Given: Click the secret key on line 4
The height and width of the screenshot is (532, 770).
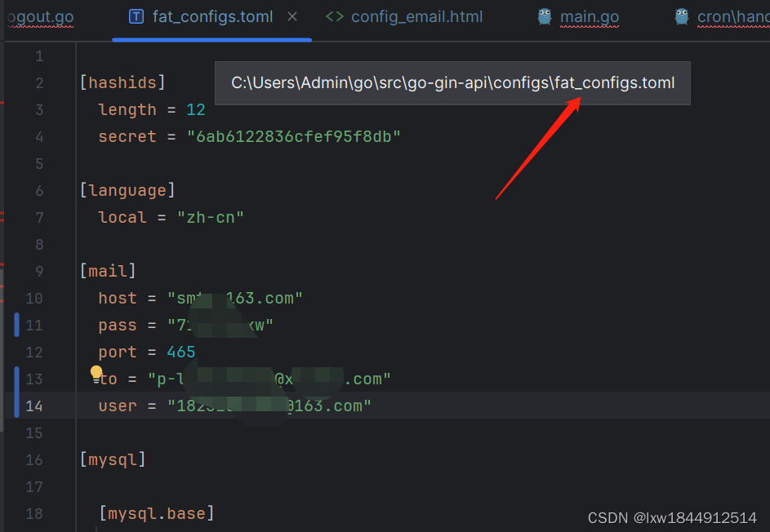Looking at the screenshot, I should (x=127, y=136).
